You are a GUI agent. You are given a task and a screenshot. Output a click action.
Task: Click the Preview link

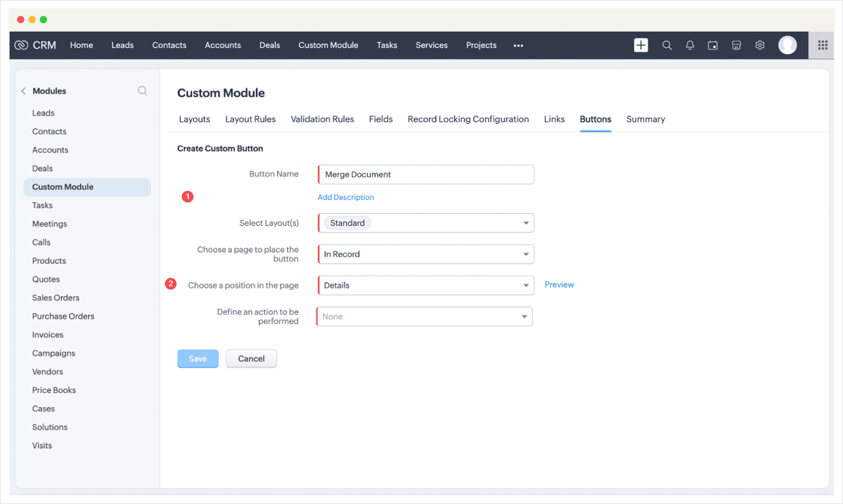point(559,285)
